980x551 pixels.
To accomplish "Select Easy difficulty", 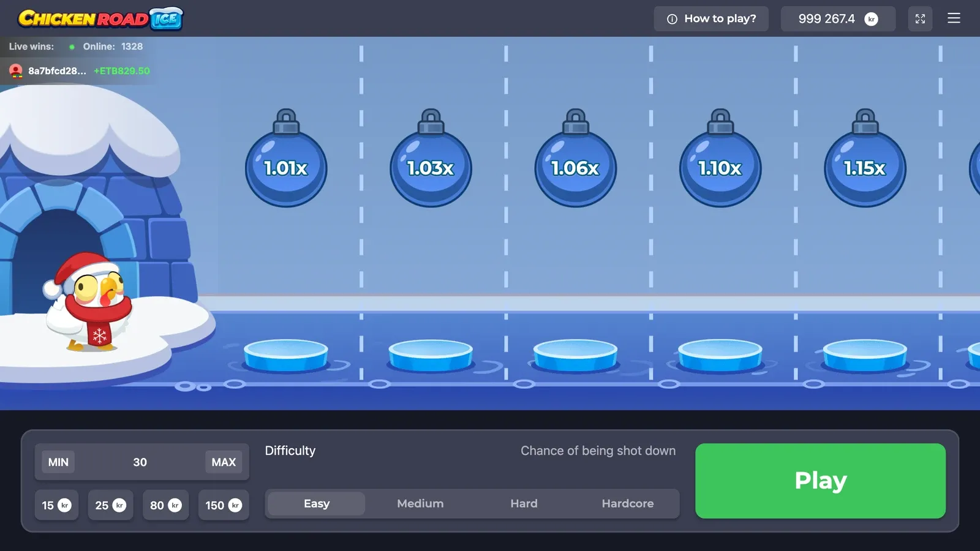I will tap(317, 504).
